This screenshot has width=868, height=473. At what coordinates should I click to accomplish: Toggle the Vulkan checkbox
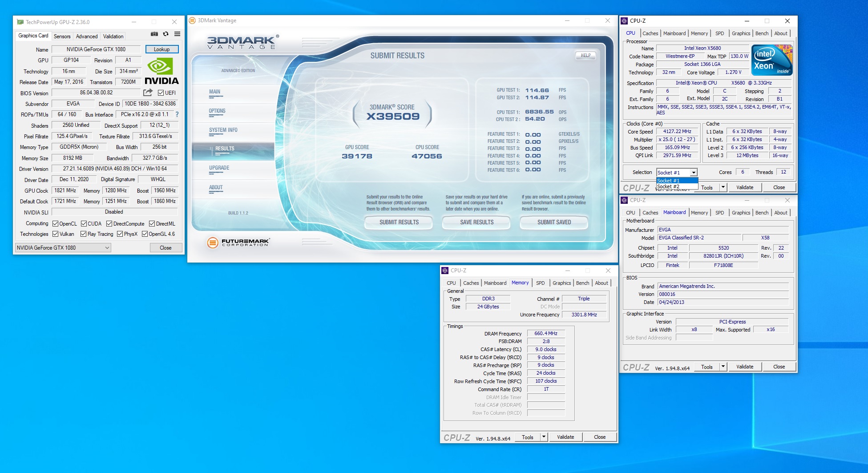point(56,234)
